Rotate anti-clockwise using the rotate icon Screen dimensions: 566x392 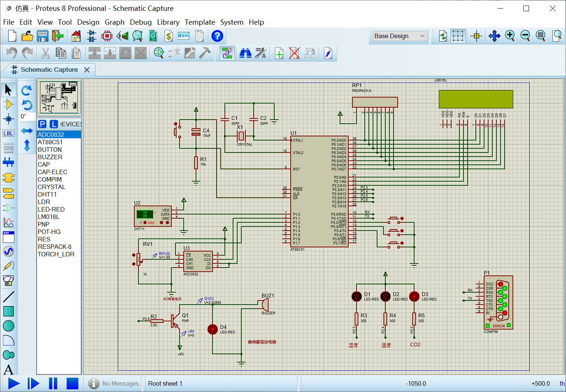point(27,105)
